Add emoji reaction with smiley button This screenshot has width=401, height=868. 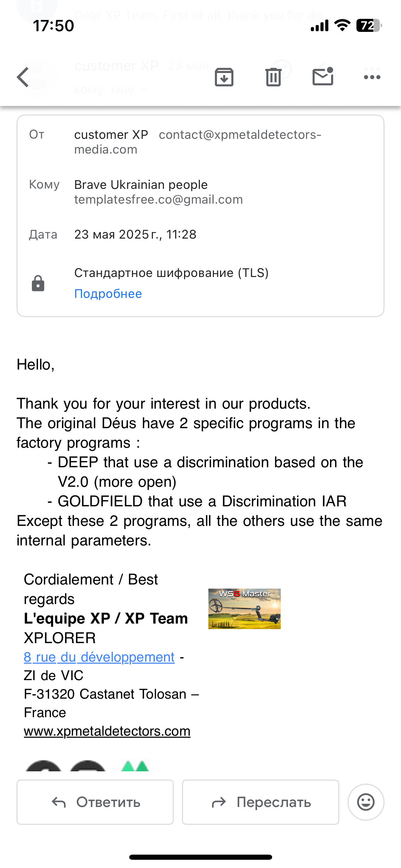[x=366, y=802]
